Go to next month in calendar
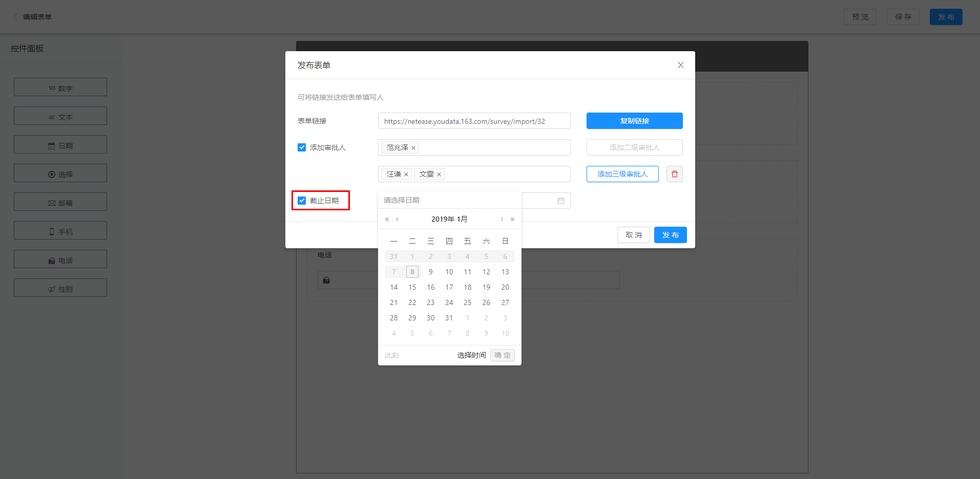980x479 pixels. coord(502,219)
